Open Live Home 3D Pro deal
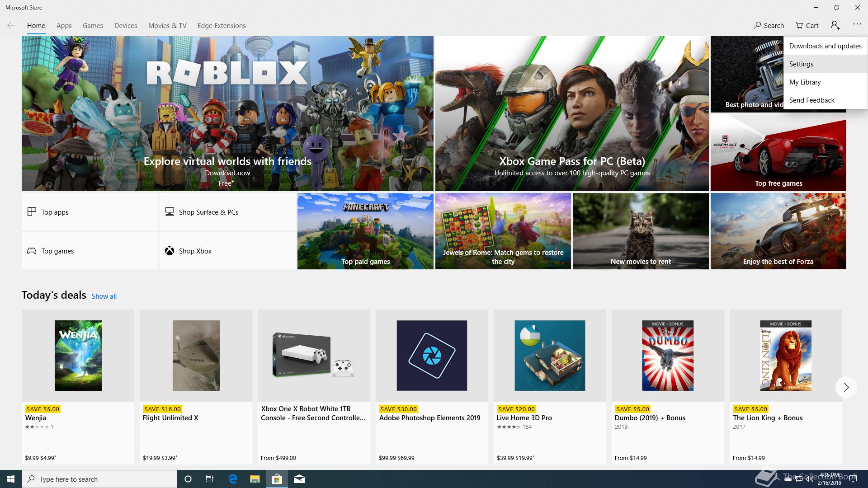Screen dimensions: 868x488 (550, 387)
